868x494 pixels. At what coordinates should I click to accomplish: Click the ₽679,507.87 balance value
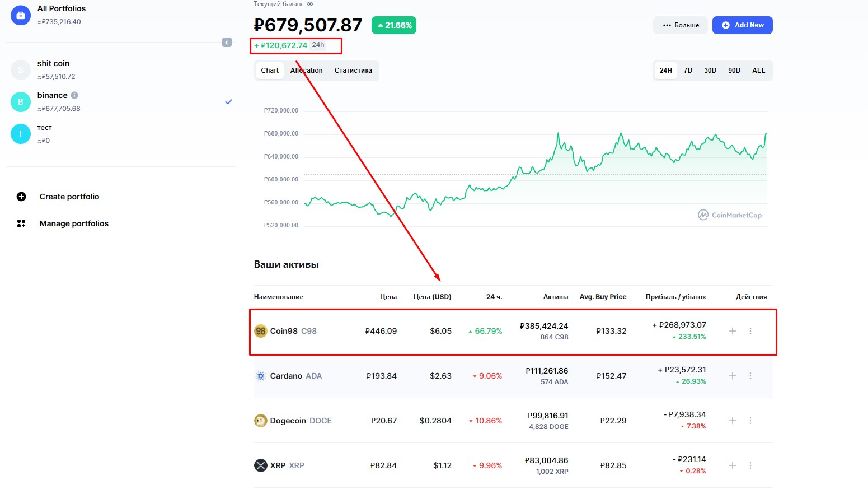[x=308, y=25]
